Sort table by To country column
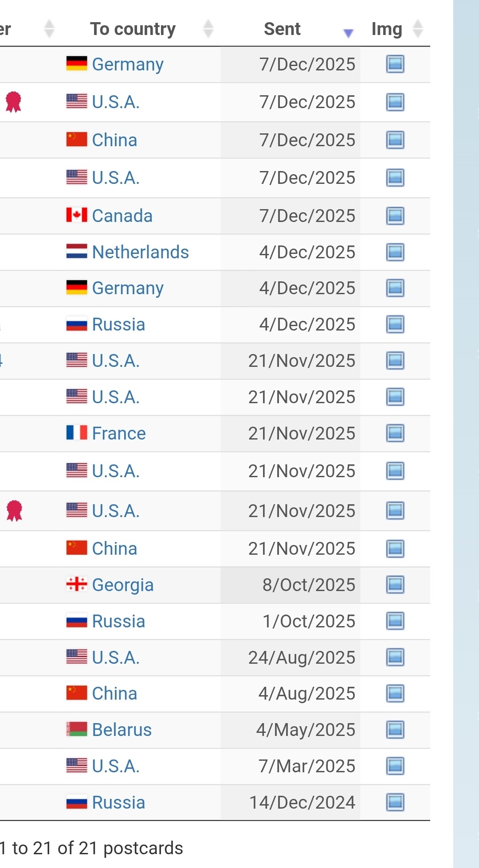479x868 pixels. 133,29
